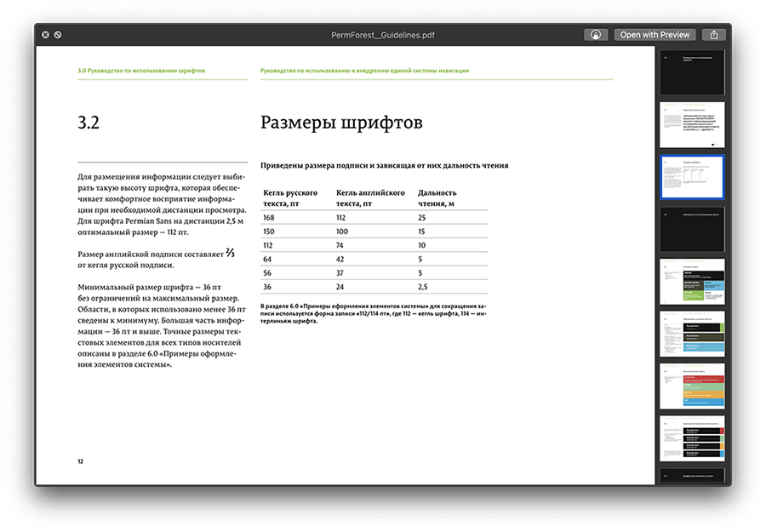Jump to the eighth thumbnail with four black bars
766x532 pixels.
tap(692, 438)
